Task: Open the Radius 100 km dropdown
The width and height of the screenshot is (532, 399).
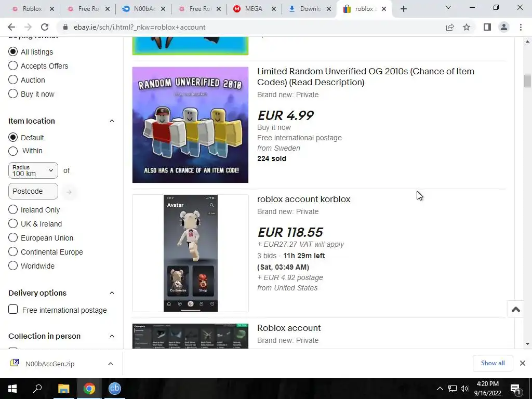Action: [33, 170]
